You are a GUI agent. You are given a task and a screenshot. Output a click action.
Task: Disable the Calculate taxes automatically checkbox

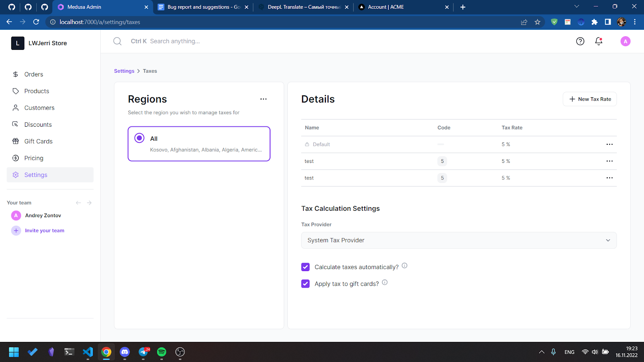305,267
